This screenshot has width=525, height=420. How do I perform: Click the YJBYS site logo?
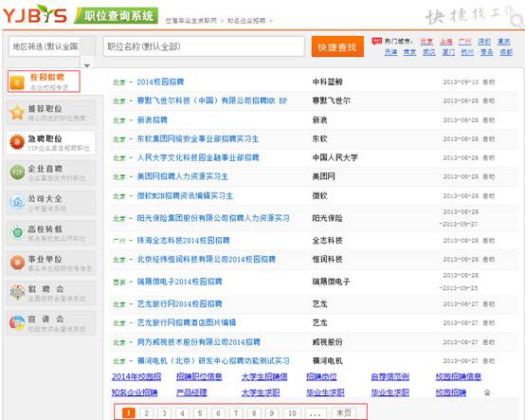coord(35,14)
